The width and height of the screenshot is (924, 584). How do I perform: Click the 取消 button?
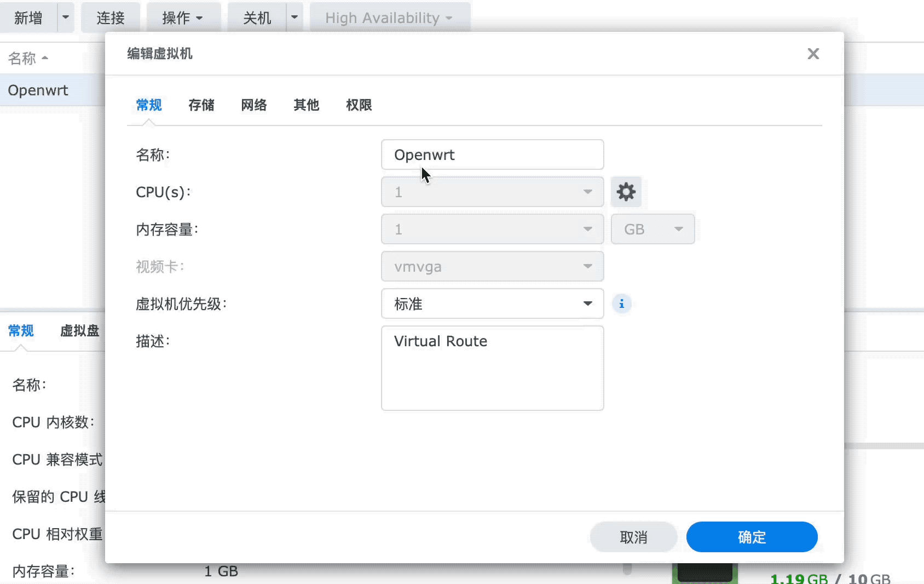pos(633,537)
